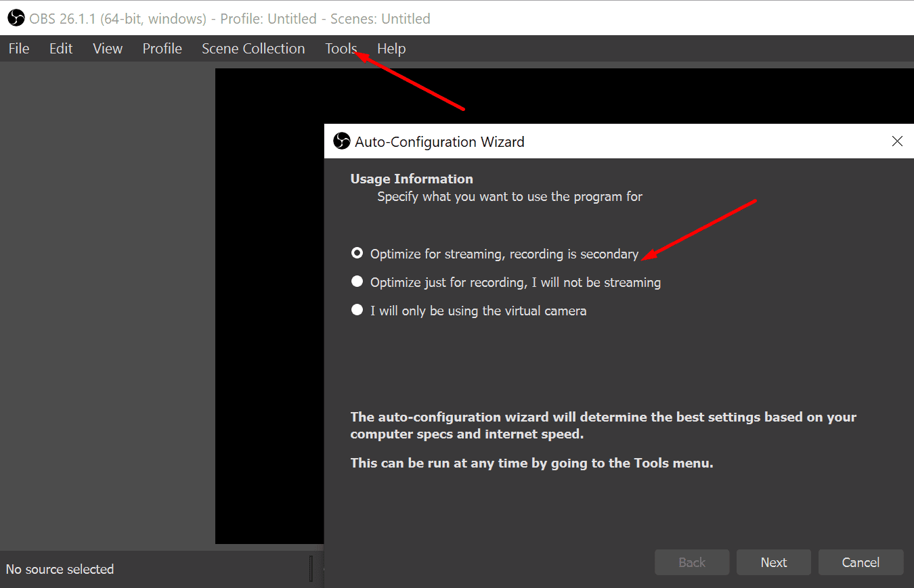Close the Auto-Configuration Wizard dialog
The height and width of the screenshot is (588, 914).
click(x=897, y=141)
